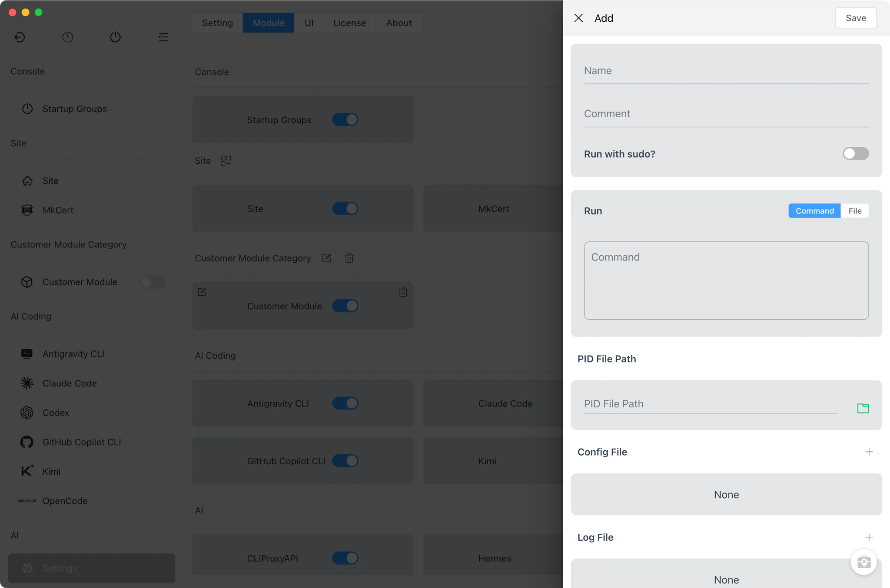Click the camera screenshot floating button
The width and height of the screenshot is (890, 588).
point(863,562)
